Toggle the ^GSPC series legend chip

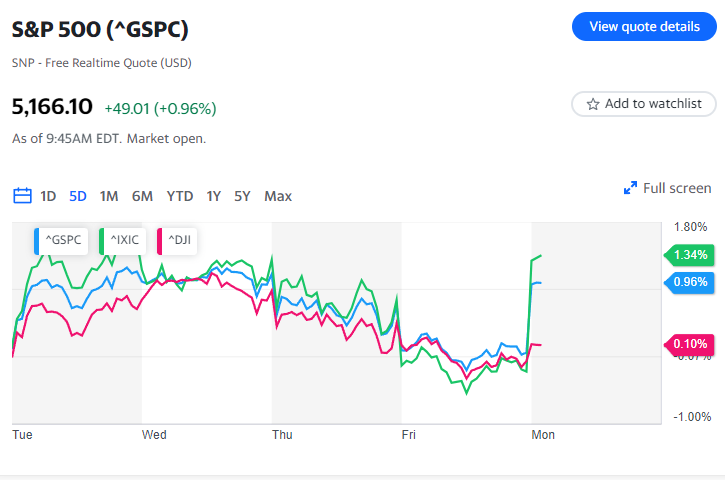(61, 240)
